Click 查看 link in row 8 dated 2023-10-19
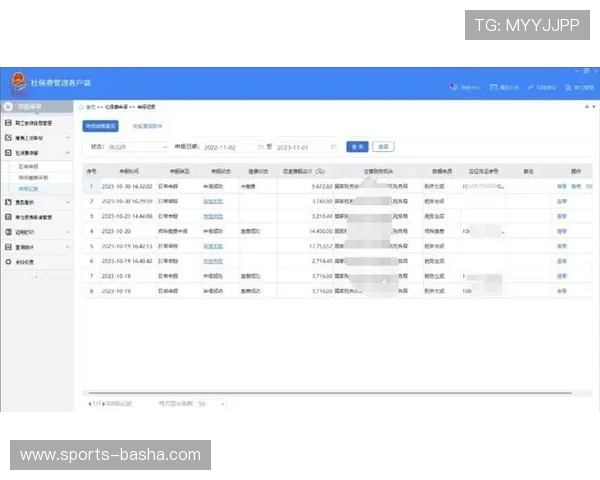The image size is (600, 480). tap(562, 291)
